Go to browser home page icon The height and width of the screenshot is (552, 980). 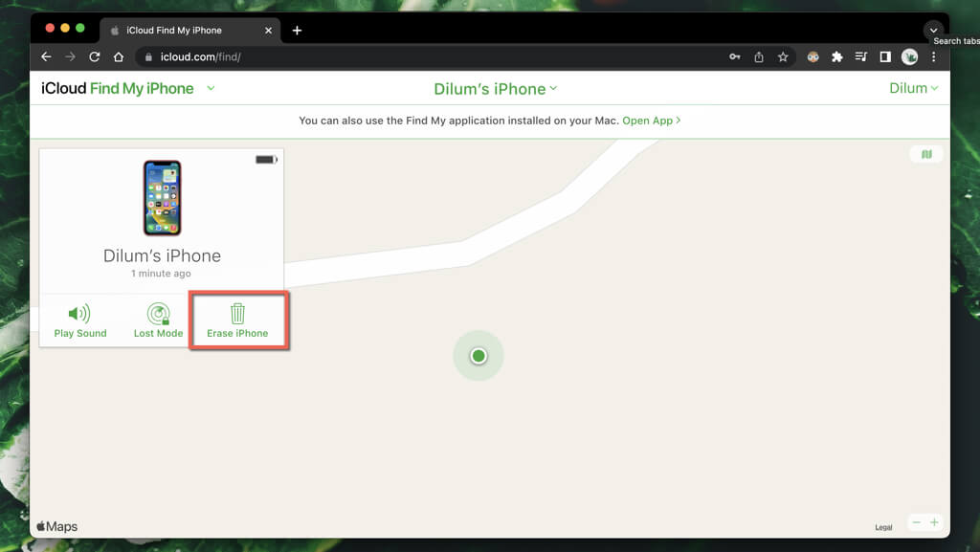118,57
